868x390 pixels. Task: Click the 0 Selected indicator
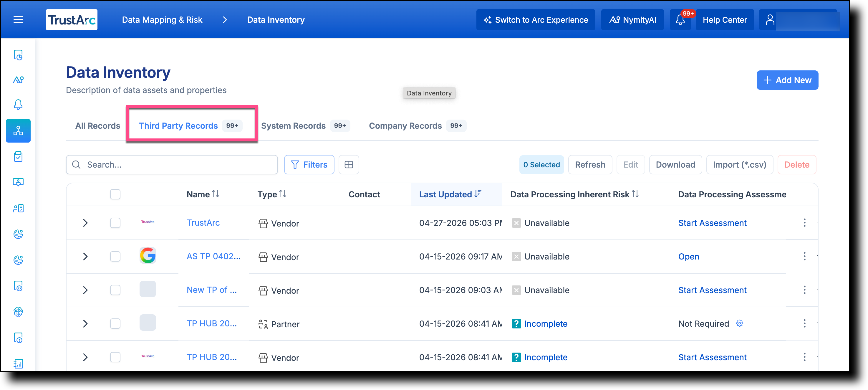tap(541, 164)
